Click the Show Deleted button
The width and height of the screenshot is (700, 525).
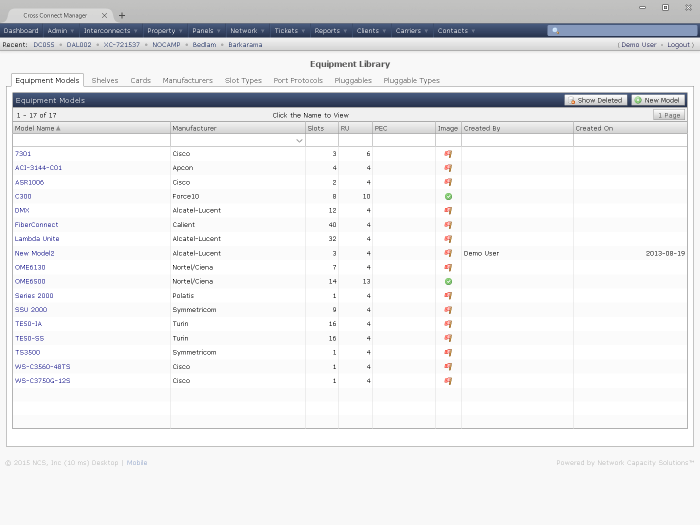596,100
